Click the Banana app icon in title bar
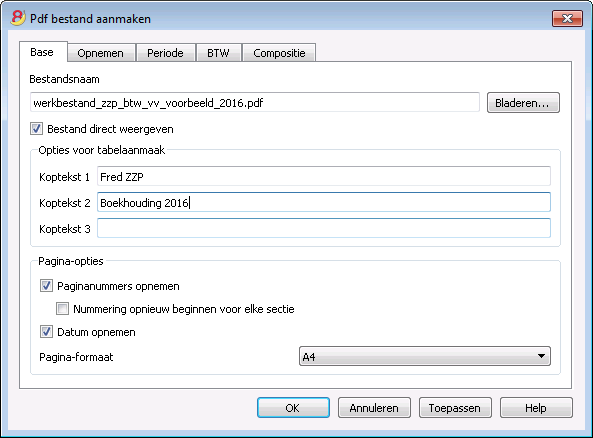 [17, 18]
